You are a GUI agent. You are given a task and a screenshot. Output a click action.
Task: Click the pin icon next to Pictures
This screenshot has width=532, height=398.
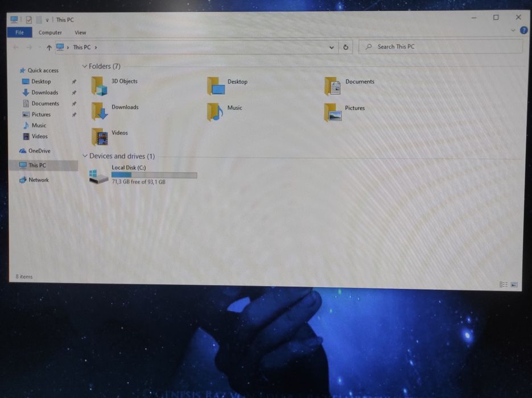[74, 115]
